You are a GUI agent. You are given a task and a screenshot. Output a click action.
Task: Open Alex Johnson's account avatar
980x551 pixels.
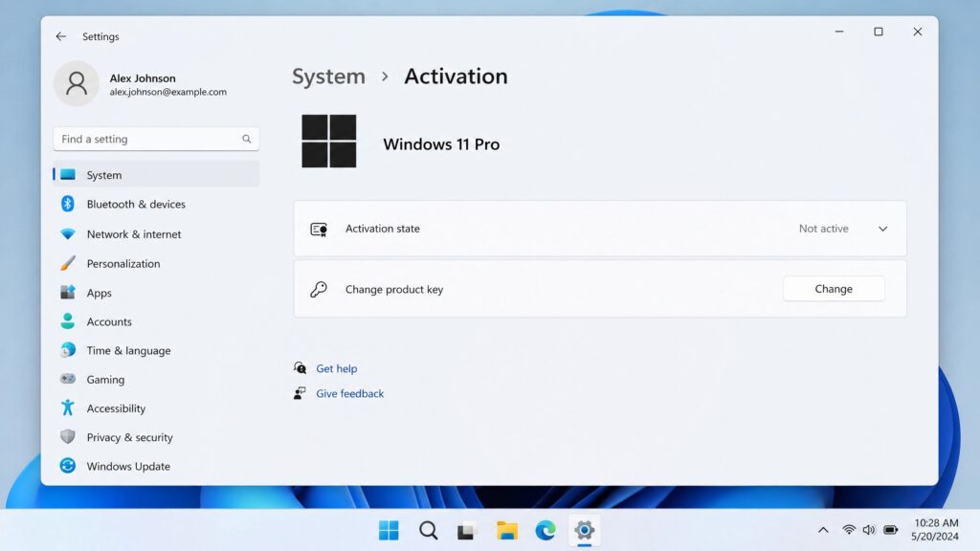click(77, 83)
